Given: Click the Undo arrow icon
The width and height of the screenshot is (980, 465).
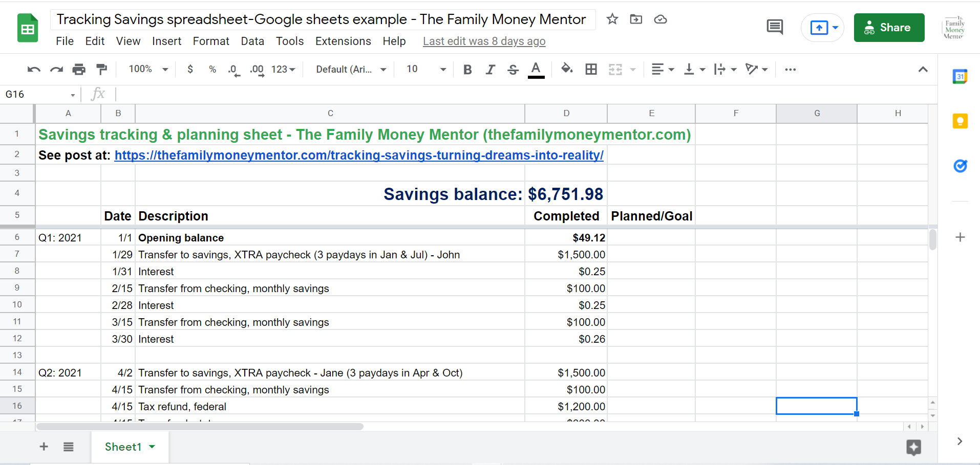Looking at the screenshot, I should [x=34, y=70].
